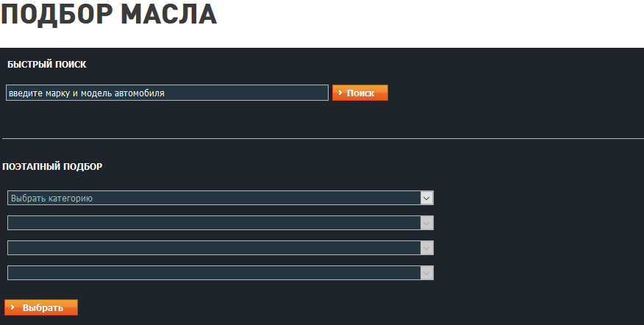The height and width of the screenshot is (325, 644).
Task: Click the arrow of the category dropdown
Action: click(x=426, y=198)
